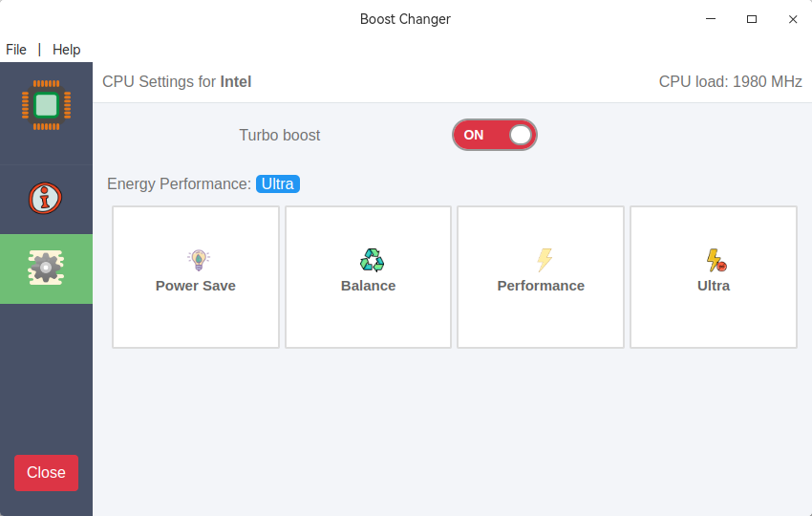The width and height of the screenshot is (812, 516).
Task: Open the info page in sidebar
Action: click(x=45, y=199)
